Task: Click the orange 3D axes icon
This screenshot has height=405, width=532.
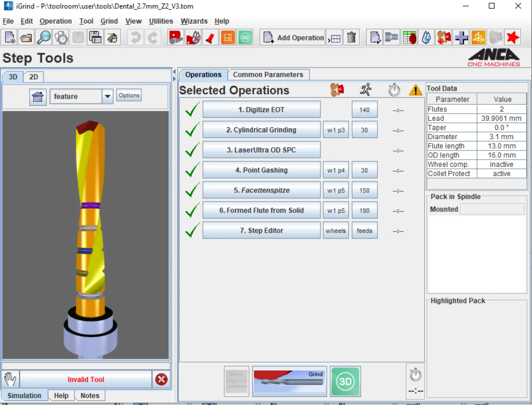Action: 478,38
